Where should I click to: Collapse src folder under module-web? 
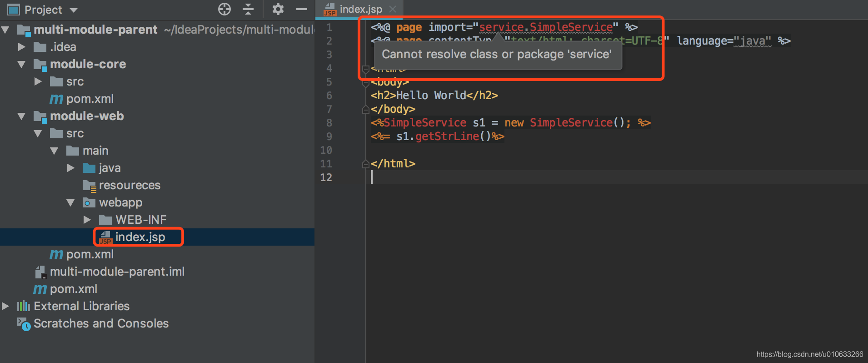point(38,134)
